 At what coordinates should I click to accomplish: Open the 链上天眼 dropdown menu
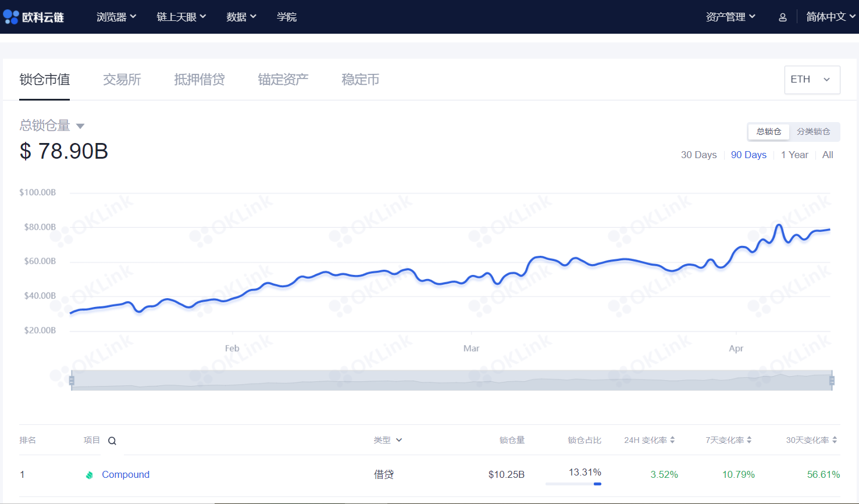[x=181, y=17]
